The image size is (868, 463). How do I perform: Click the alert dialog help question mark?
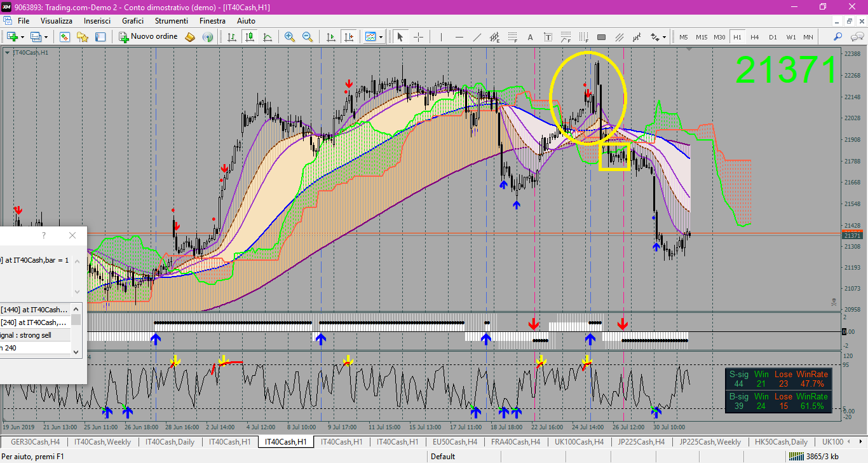click(x=44, y=235)
